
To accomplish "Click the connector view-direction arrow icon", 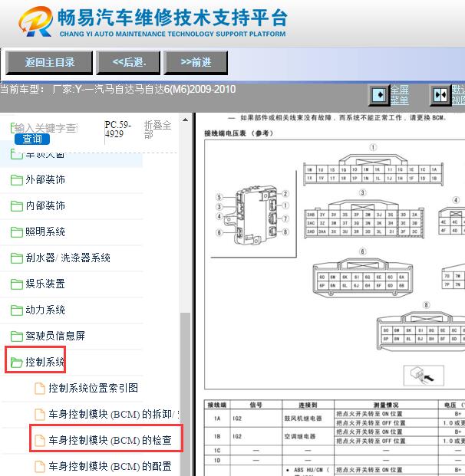I will pyautogui.click(x=424, y=376).
